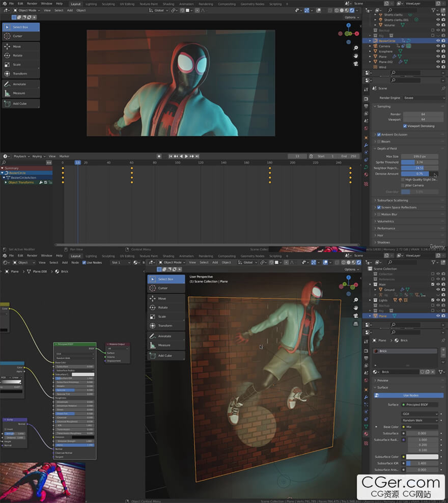The width and height of the screenshot is (448, 503).
Task: Open the Random Walk subsurface method dropdown
Action: point(420,420)
